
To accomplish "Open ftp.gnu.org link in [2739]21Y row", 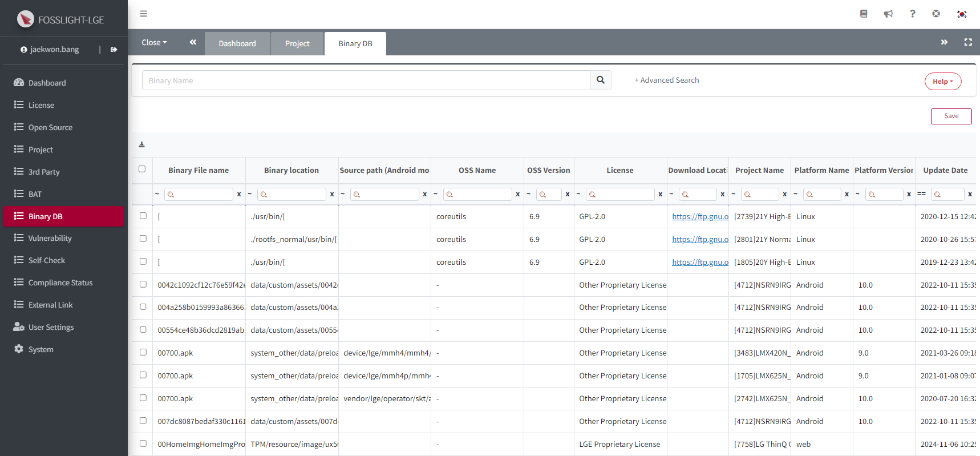I will [700, 217].
